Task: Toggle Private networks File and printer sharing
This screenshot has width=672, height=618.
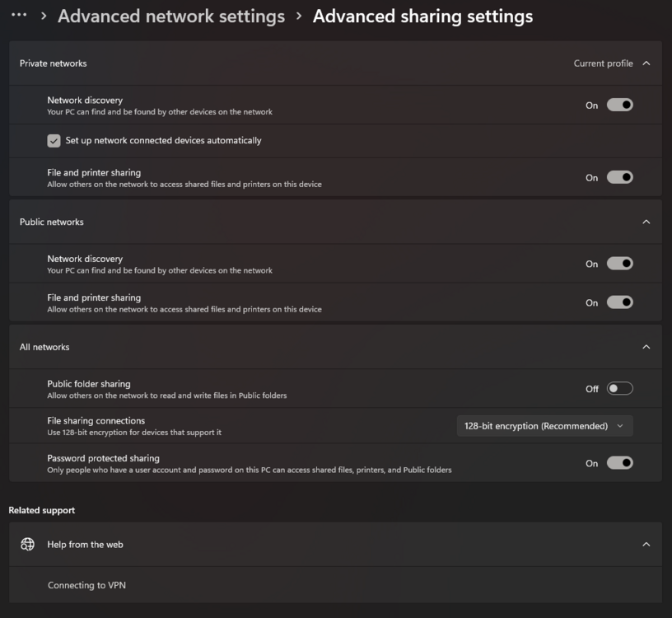Action: pyautogui.click(x=620, y=177)
